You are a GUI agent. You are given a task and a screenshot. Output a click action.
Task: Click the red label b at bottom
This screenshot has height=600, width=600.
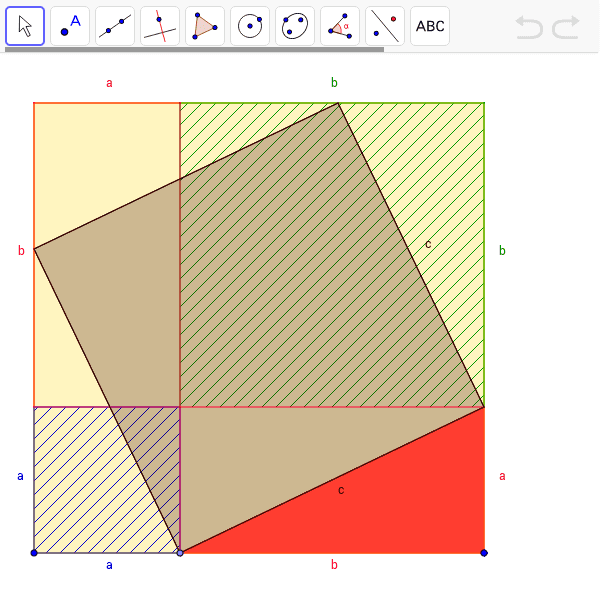click(334, 564)
